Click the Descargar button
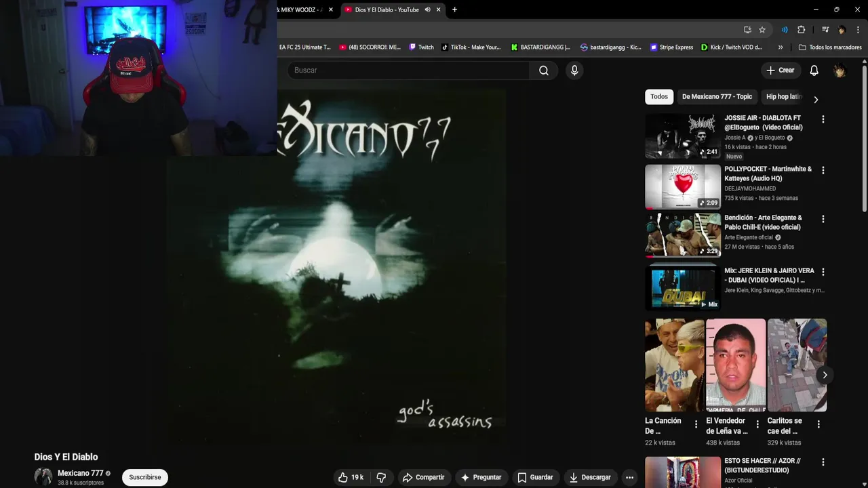 [x=590, y=477]
